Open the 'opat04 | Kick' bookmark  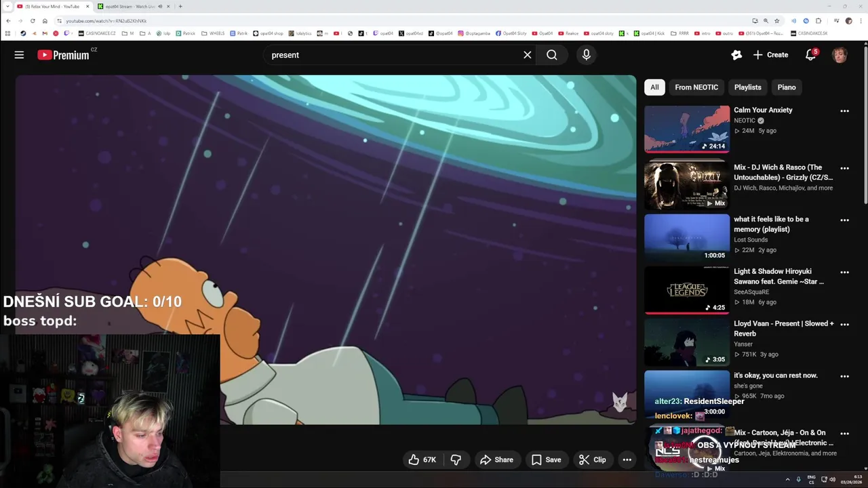650,33
